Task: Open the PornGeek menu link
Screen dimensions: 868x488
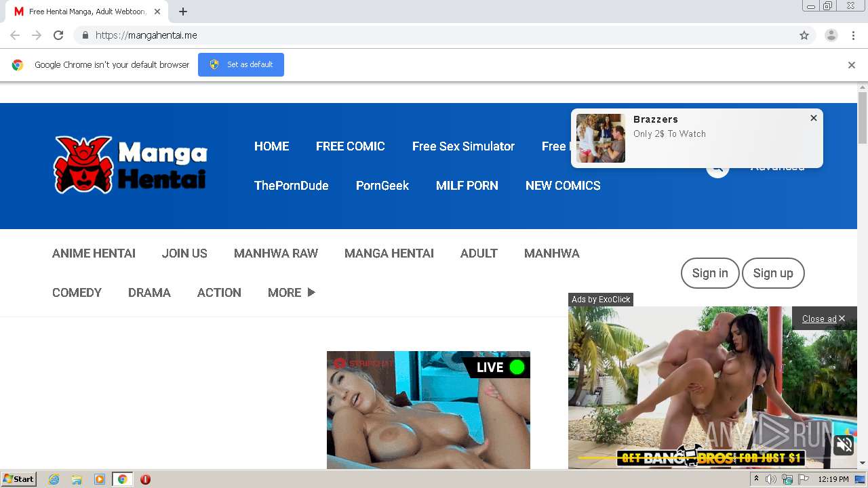Action: tap(382, 186)
